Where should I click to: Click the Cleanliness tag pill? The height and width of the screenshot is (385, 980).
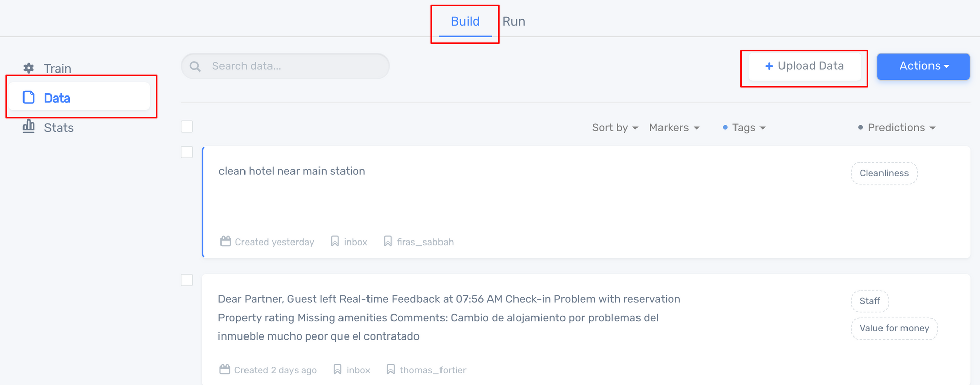[x=884, y=173]
